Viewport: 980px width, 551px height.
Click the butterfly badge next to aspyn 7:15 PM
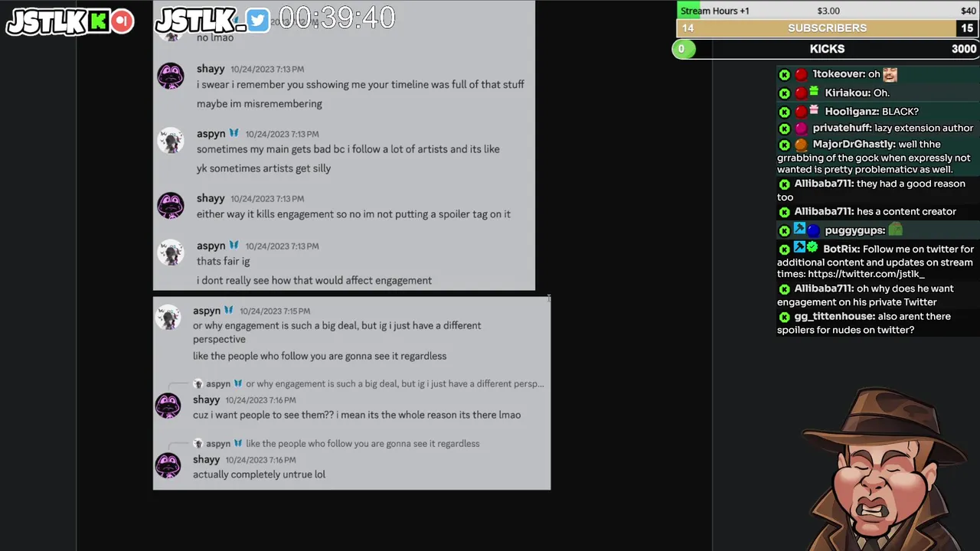tap(228, 311)
